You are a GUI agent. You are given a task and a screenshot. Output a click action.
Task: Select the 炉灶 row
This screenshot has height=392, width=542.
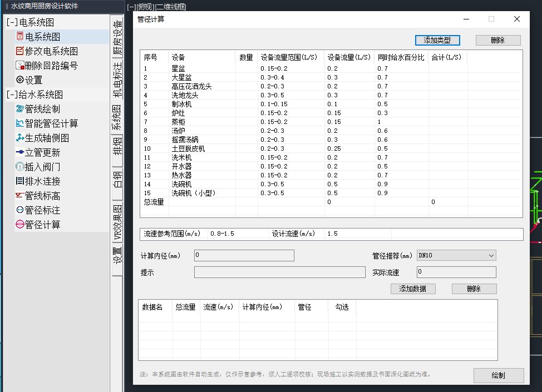(x=331, y=113)
